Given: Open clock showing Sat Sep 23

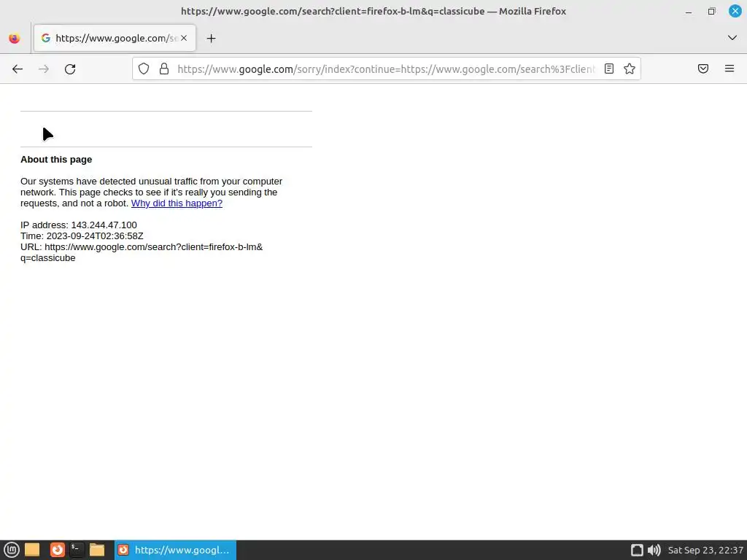Looking at the screenshot, I should point(705,550).
